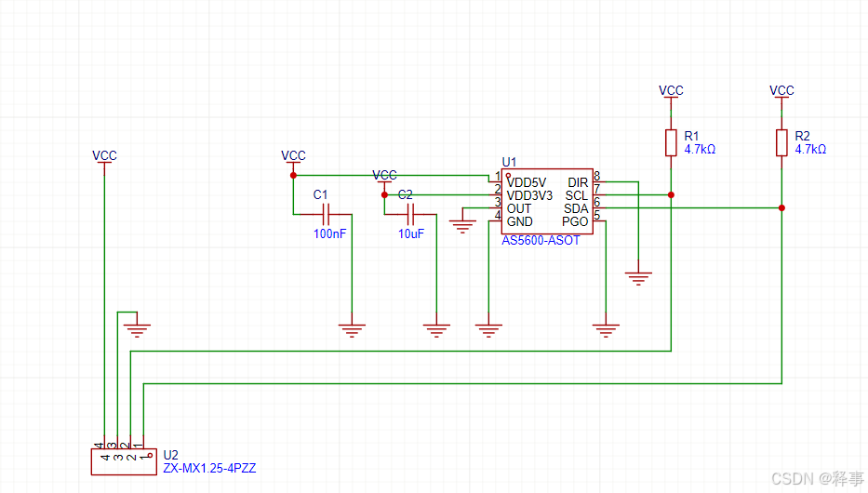Click the junction dot under the C2 VCC

click(385, 194)
